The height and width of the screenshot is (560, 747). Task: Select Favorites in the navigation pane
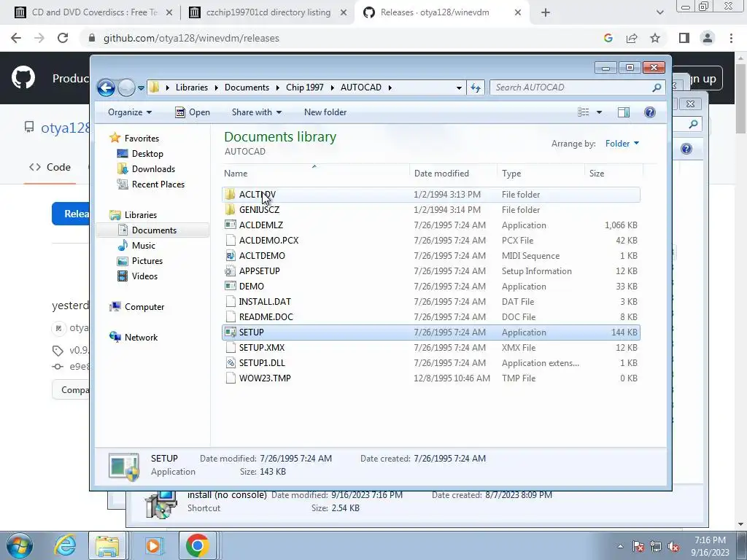tap(142, 138)
